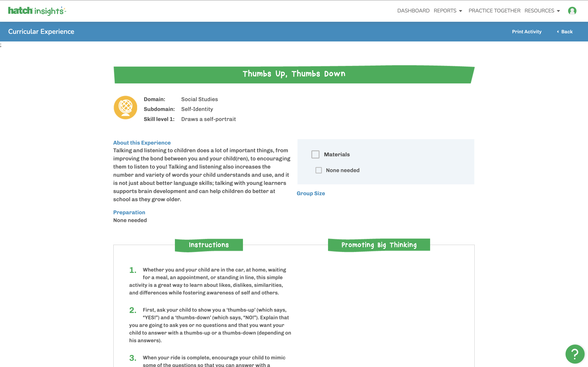The width and height of the screenshot is (588, 367).
Task: Select the Promoting Big Thinking tab
Action: [379, 245]
